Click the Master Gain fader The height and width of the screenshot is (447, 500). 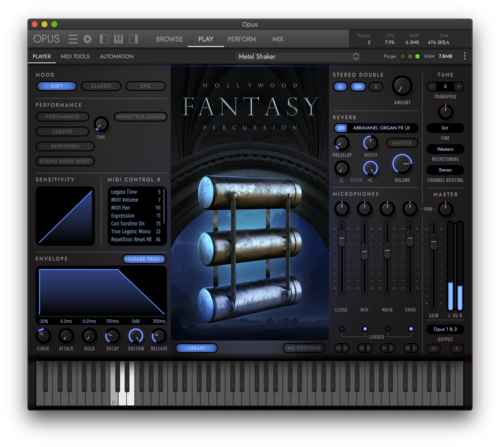[433, 241]
